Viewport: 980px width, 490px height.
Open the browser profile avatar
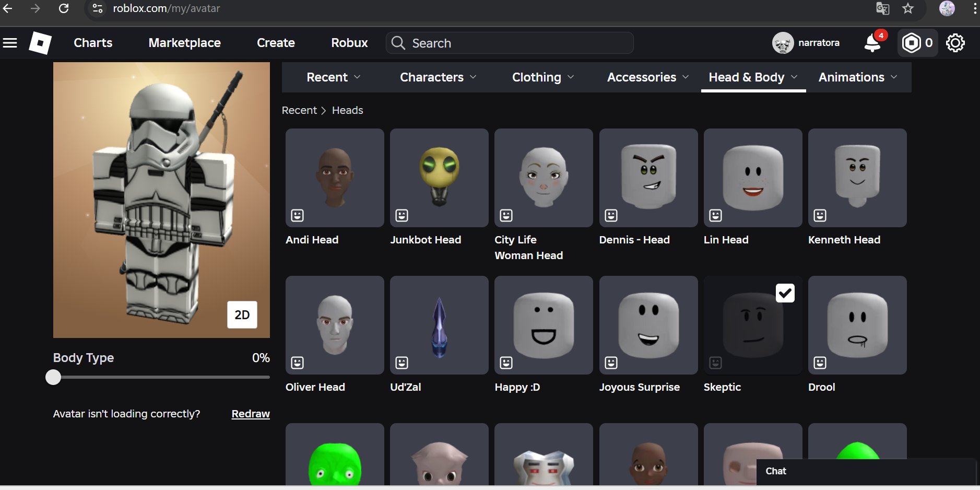tap(947, 8)
